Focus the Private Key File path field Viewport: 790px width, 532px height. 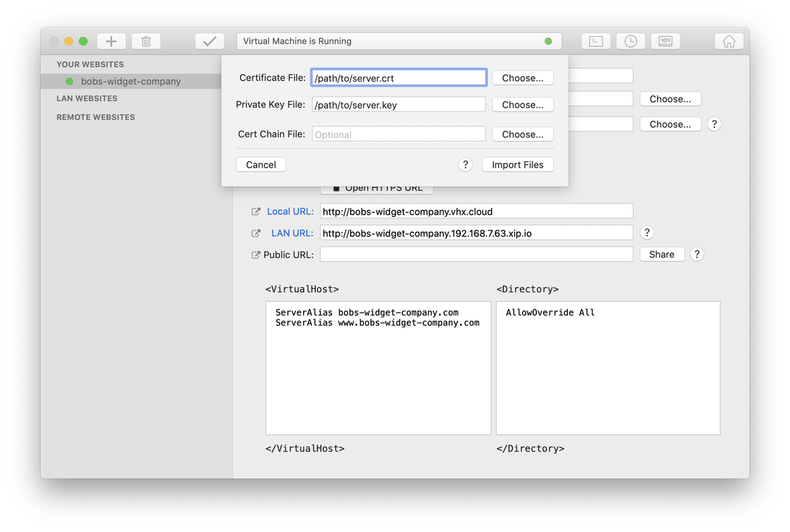399,105
